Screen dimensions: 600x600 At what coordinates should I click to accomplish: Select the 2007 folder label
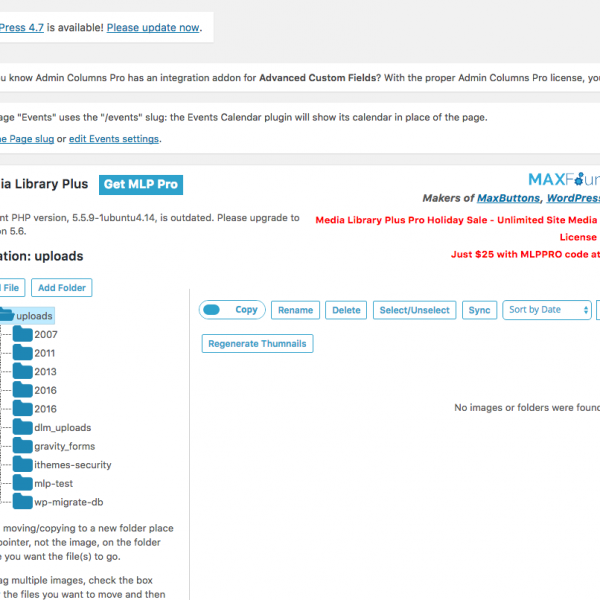point(46,334)
